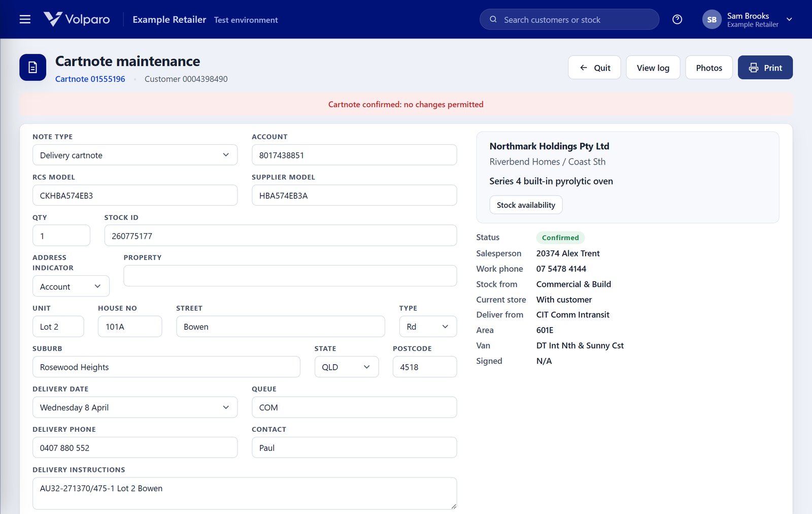Open the State dropdown showing QLD
812x514 pixels.
pyautogui.click(x=347, y=367)
